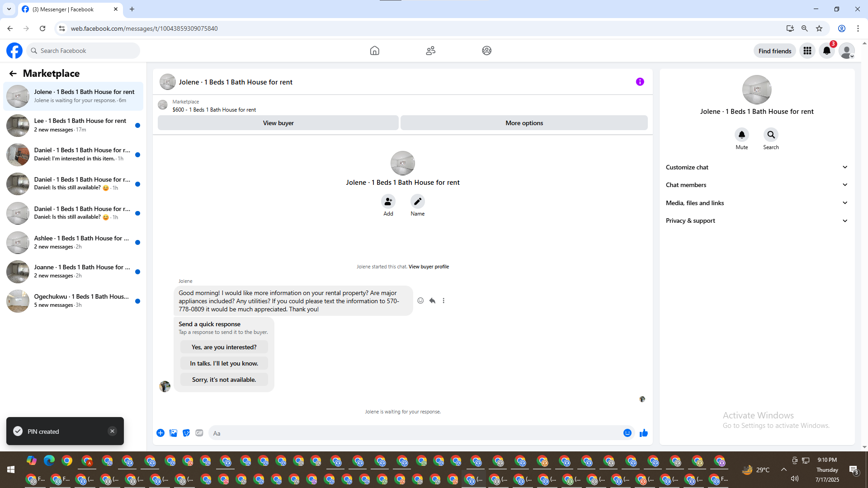Mute this conversation with the bell icon
This screenshot has width=868, height=488.
[741, 135]
